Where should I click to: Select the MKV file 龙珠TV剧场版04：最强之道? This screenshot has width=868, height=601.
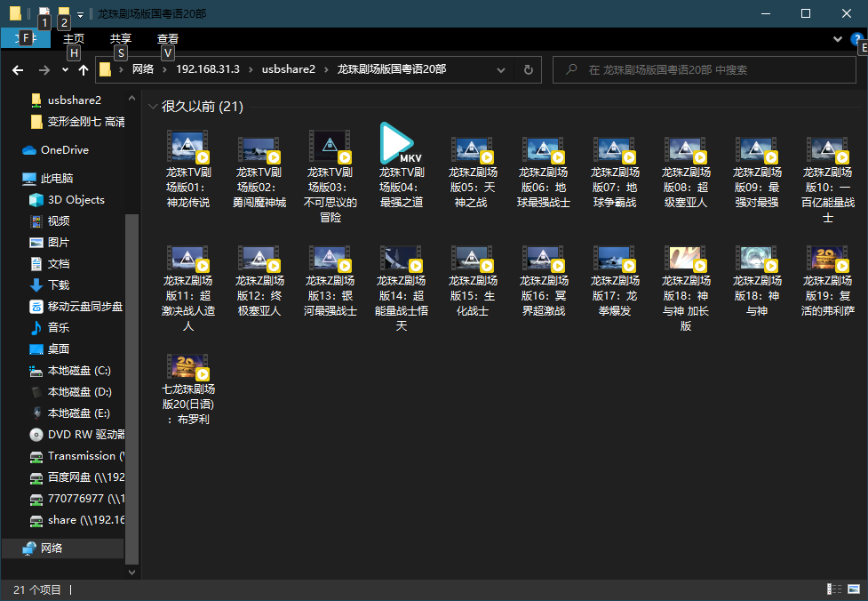tap(402, 166)
